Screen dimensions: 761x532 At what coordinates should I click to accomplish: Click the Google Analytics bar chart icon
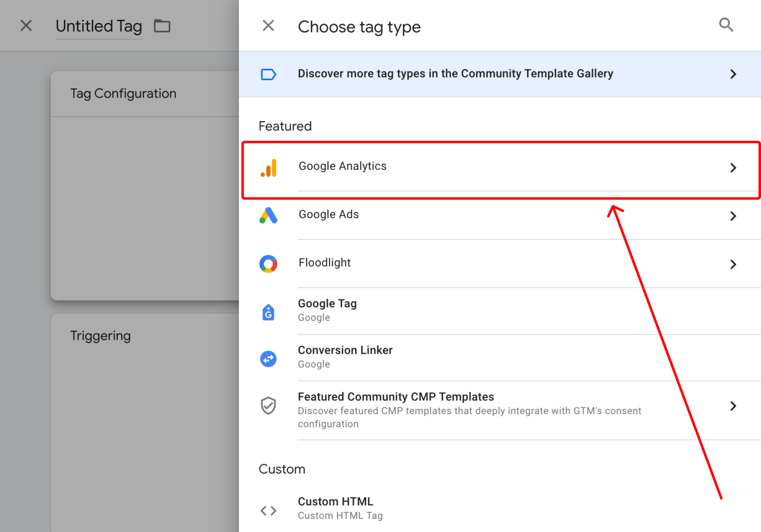pos(268,168)
